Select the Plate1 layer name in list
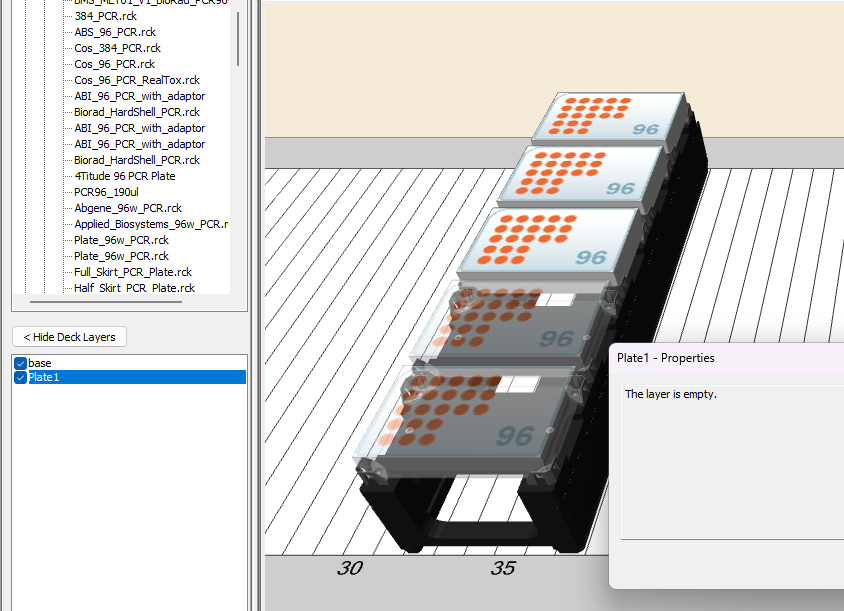The width and height of the screenshot is (844, 611). coord(46,377)
